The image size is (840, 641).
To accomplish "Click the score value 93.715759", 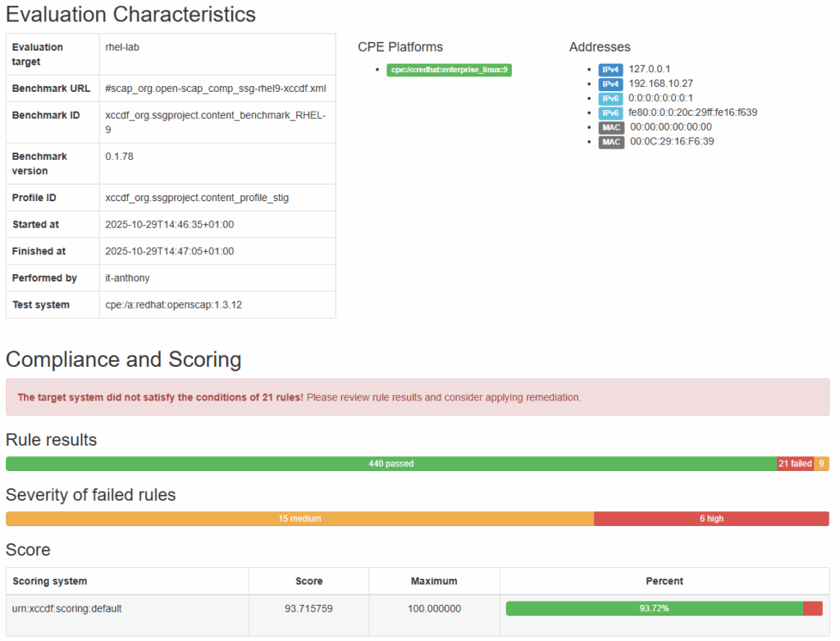I will tap(308, 608).
